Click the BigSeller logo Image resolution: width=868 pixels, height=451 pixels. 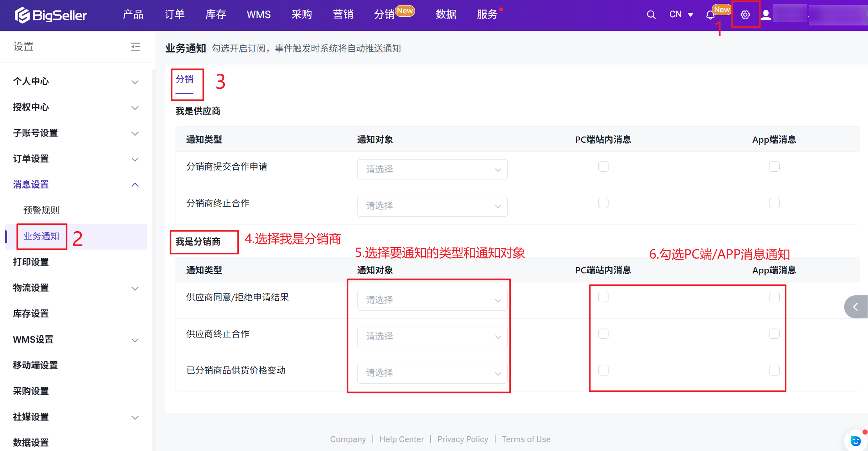point(51,15)
